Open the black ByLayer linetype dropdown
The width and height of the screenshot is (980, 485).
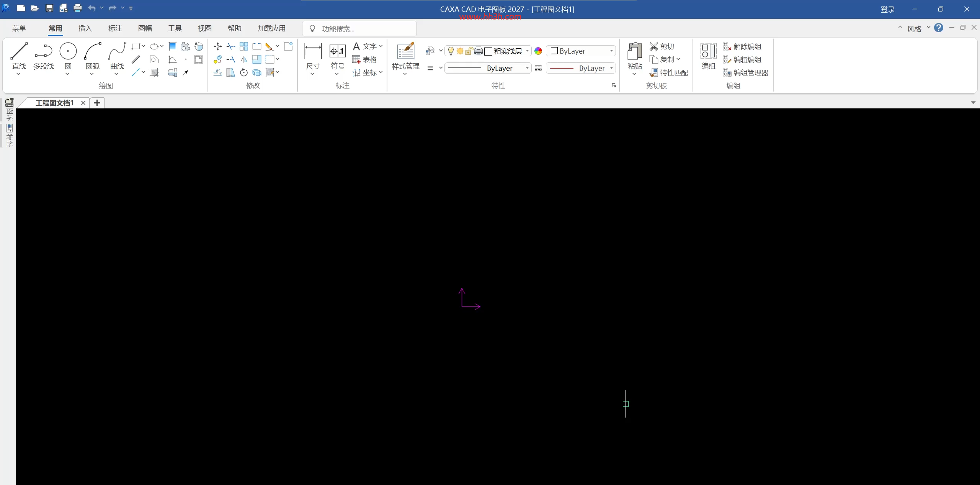pyautogui.click(x=527, y=68)
